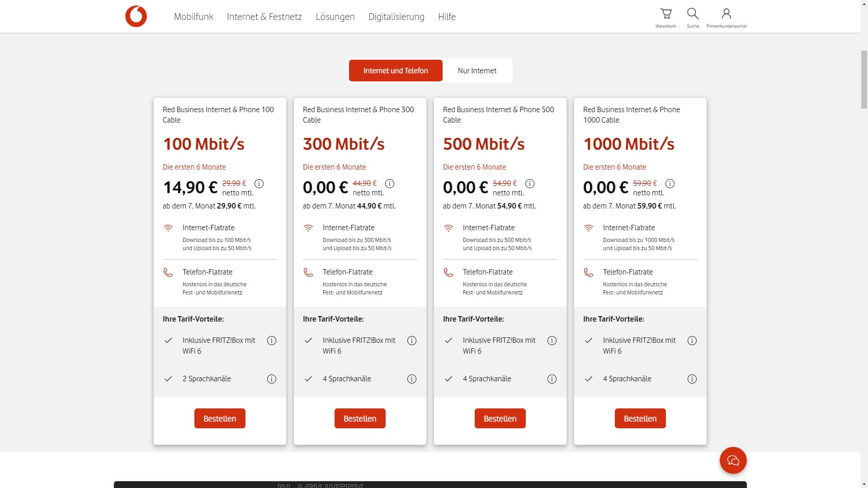The width and height of the screenshot is (868, 488).
Task: Click the 'ab dem 7. Monat 29,90 €' text
Action: point(202,206)
